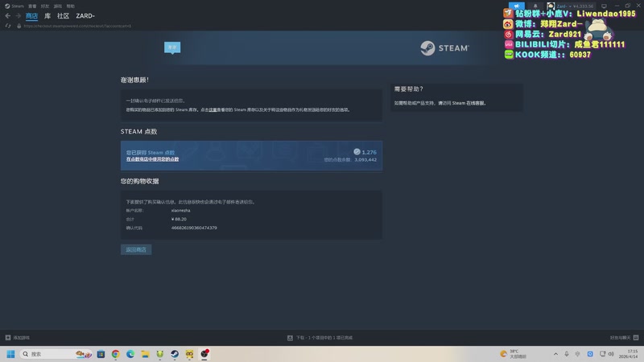Screen dimensions: 644x362
Task: Go back with the left arrow
Action: click(8, 15)
